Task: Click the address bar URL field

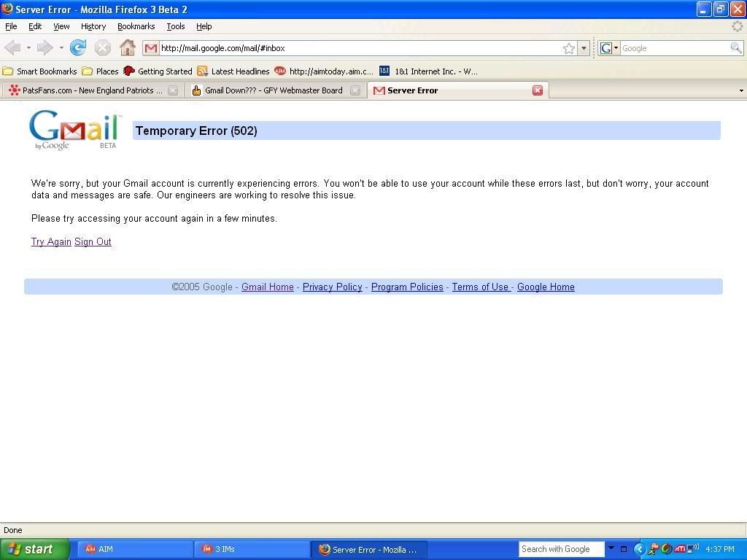Action: 357,48
